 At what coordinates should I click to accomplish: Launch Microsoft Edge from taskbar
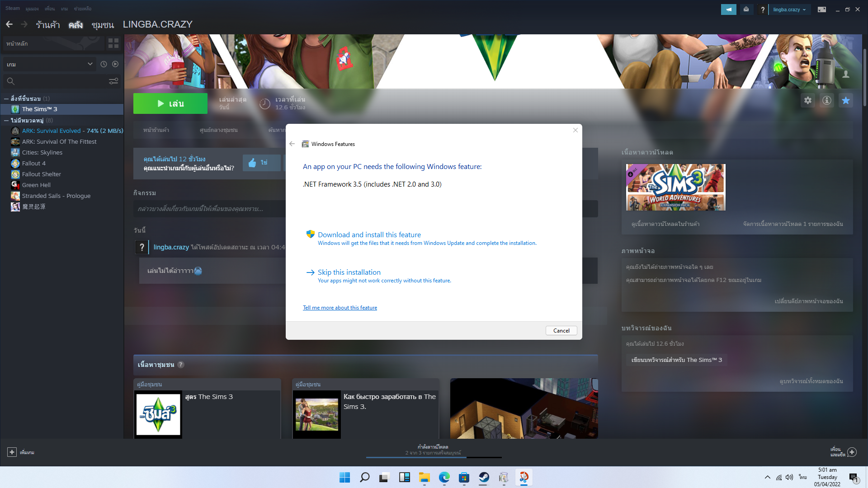pos(444,478)
